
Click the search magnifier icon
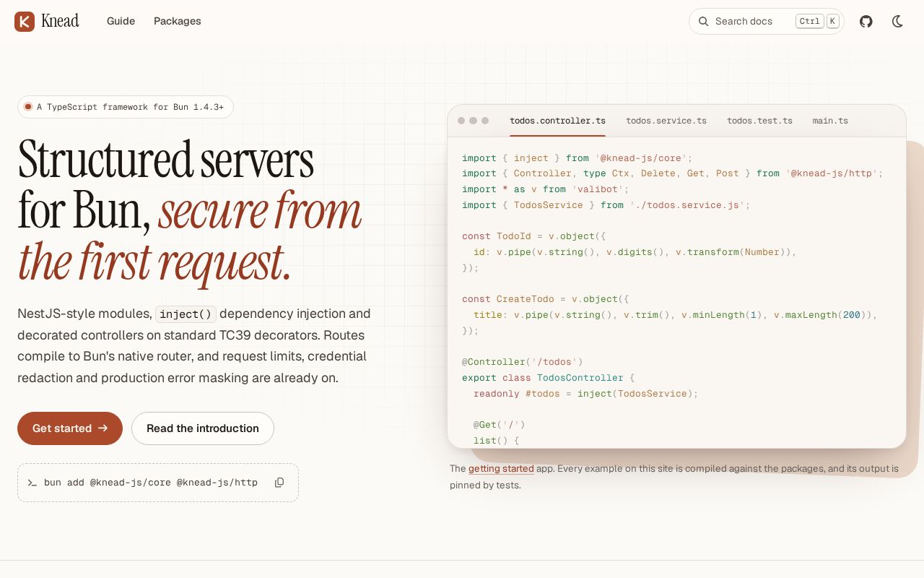pos(704,22)
